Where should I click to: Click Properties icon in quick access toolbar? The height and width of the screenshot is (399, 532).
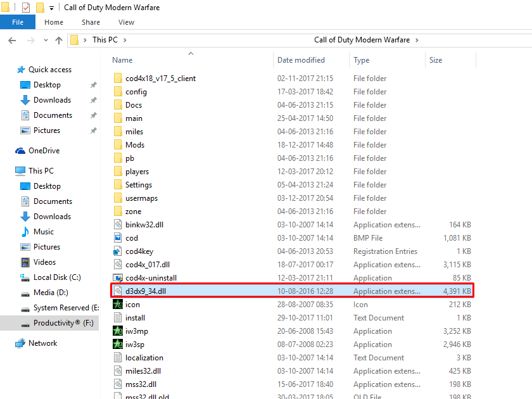[26, 7]
